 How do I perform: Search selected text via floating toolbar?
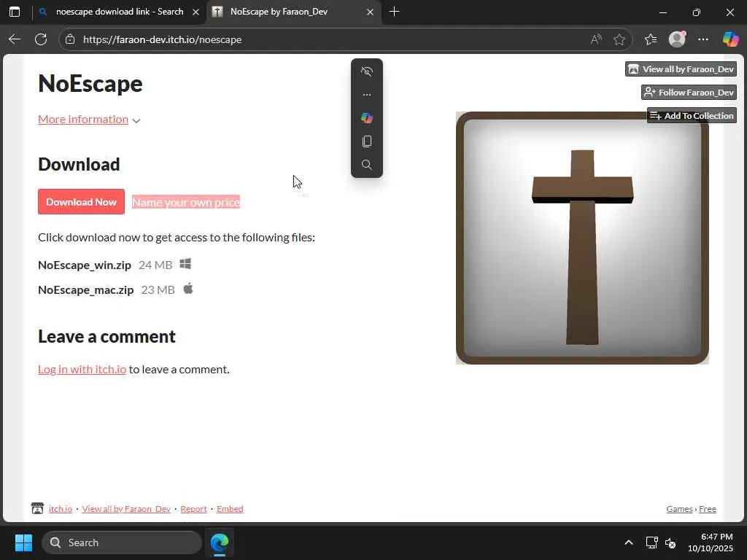click(x=367, y=165)
